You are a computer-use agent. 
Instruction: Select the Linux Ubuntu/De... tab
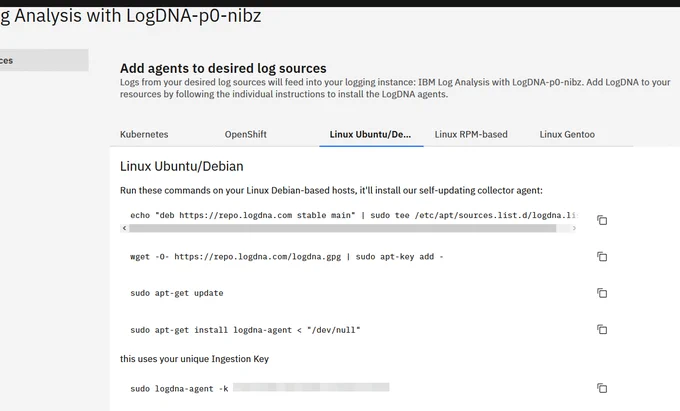(x=370, y=134)
